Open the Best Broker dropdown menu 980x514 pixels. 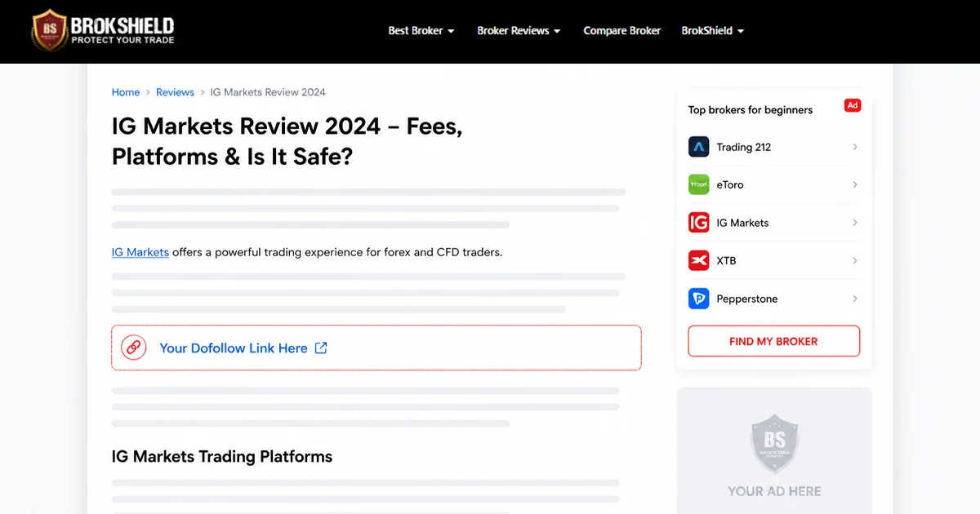coord(421,31)
